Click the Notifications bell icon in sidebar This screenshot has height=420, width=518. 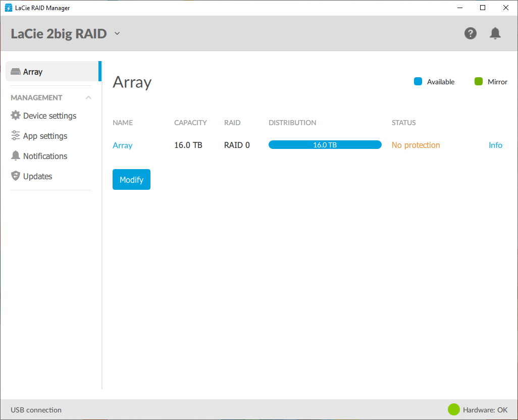pyautogui.click(x=15, y=155)
